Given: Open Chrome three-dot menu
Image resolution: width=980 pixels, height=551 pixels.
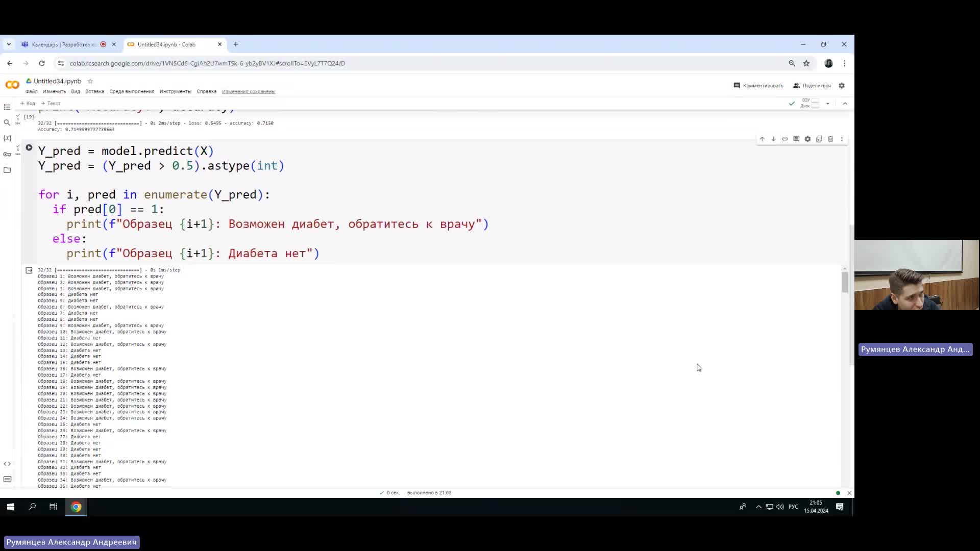Looking at the screenshot, I should 844,63.
